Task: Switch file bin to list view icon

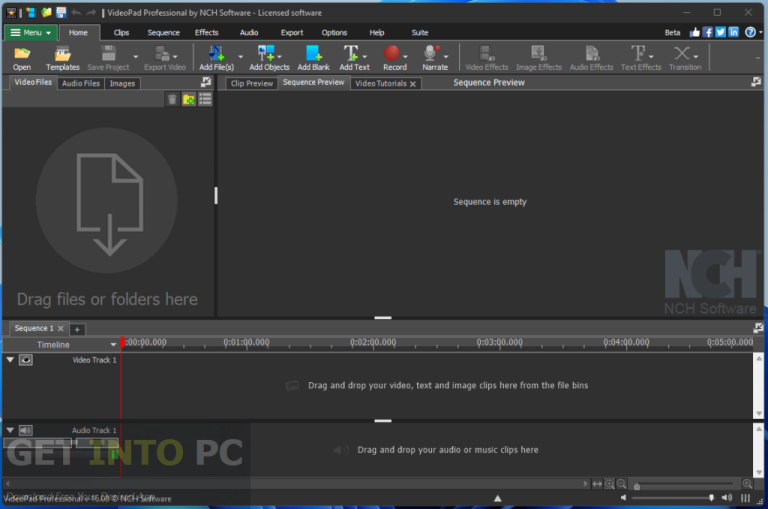Action: (205, 99)
